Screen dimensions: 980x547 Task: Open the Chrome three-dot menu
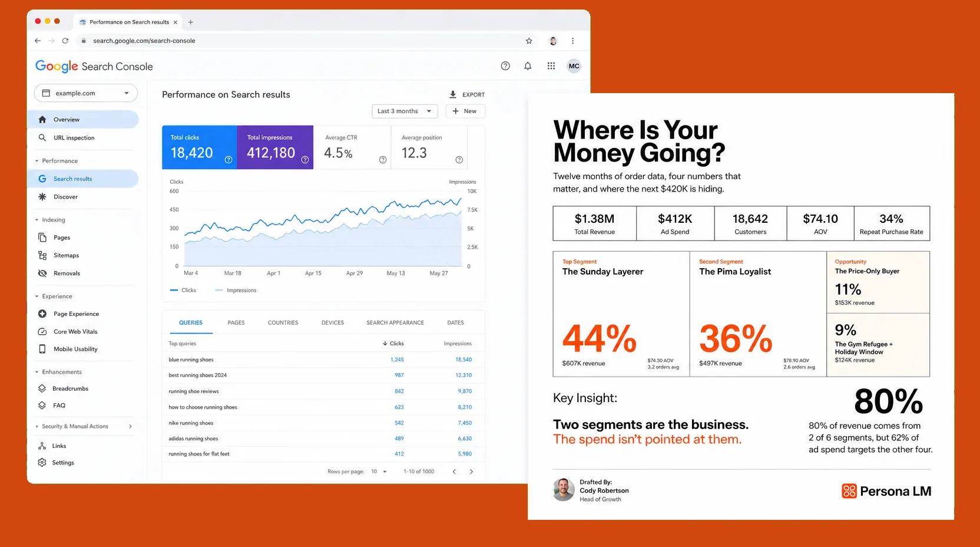(x=572, y=41)
